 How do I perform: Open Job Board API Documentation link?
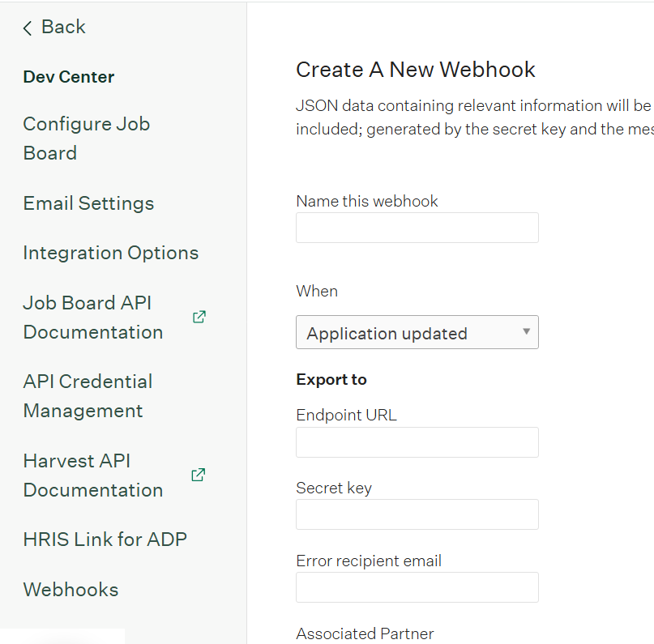(93, 318)
